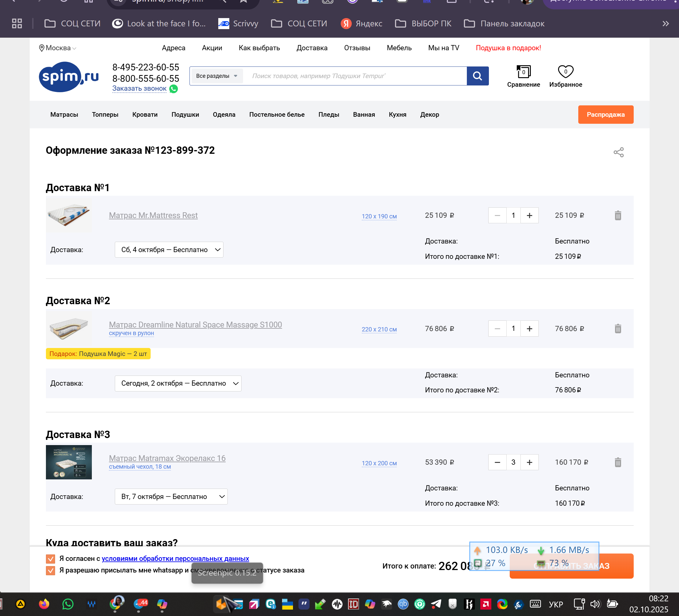Viewport: 679px width, 616px height.
Task: Remove Dreamline Natural Space mattress via trash
Action: (618, 329)
